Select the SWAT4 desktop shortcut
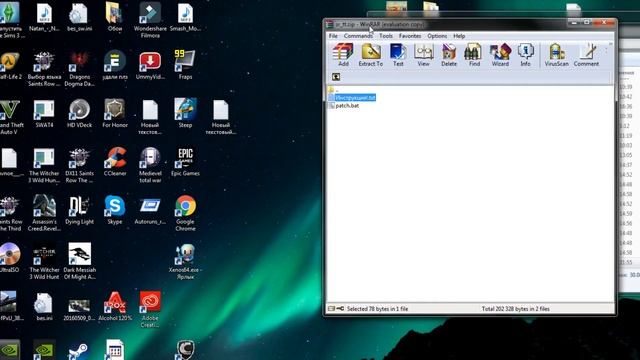640x360 pixels. click(x=44, y=113)
